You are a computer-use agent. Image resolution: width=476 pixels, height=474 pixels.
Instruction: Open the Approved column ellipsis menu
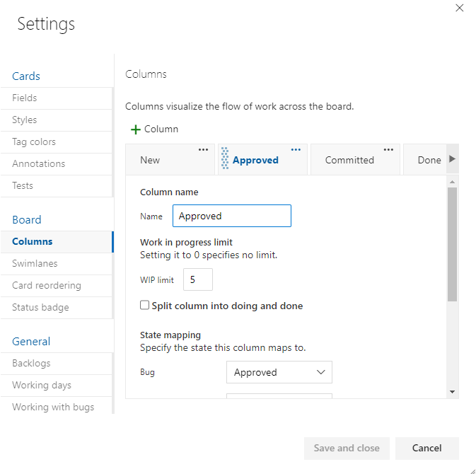(x=296, y=150)
